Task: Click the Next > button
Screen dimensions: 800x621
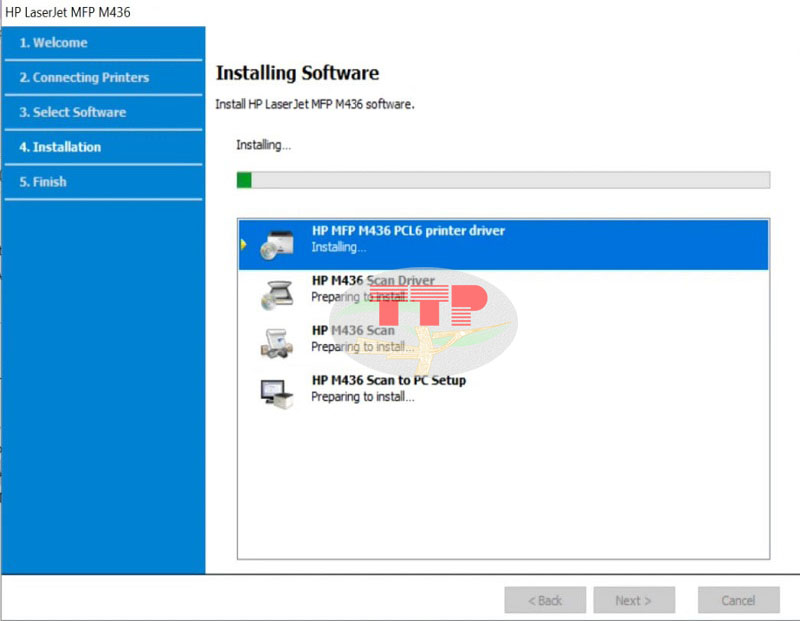Action: (634, 600)
